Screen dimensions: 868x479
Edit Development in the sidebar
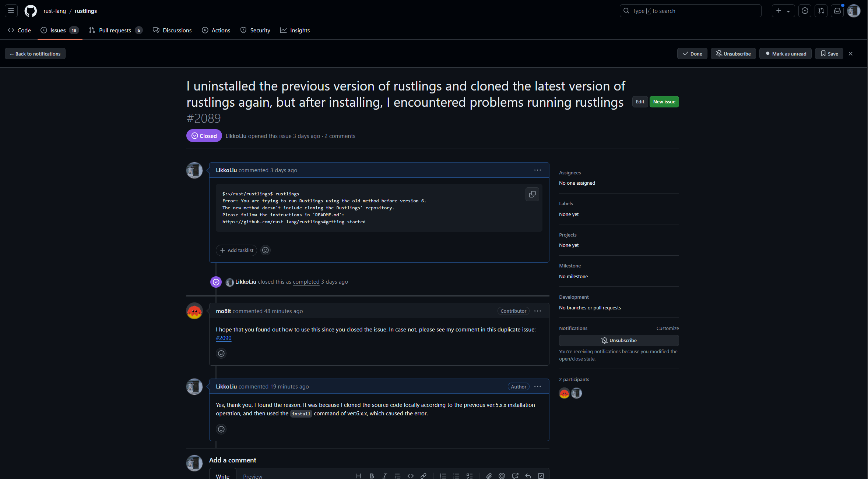pyautogui.click(x=574, y=297)
